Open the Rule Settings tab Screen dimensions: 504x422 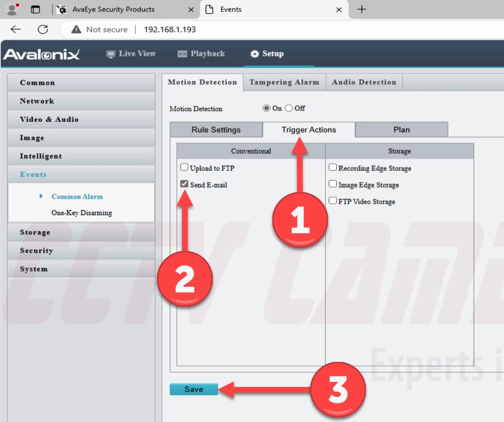click(216, 130)
